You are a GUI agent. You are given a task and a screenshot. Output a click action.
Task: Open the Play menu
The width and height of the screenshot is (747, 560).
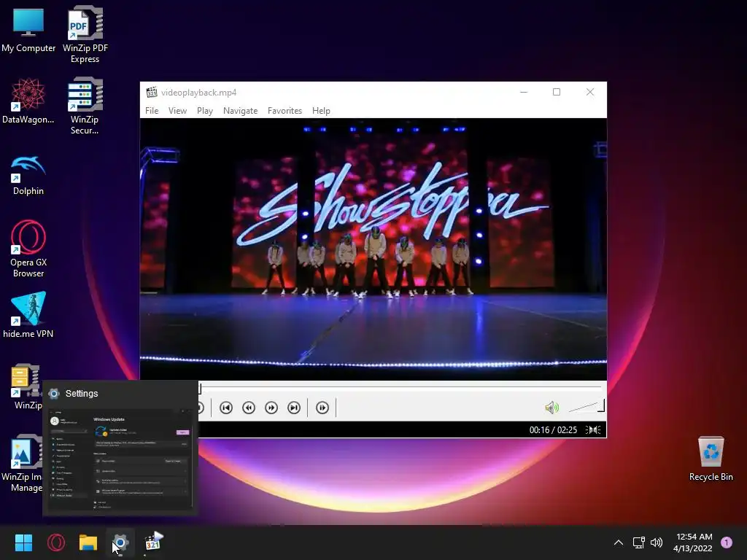point(205,111)
